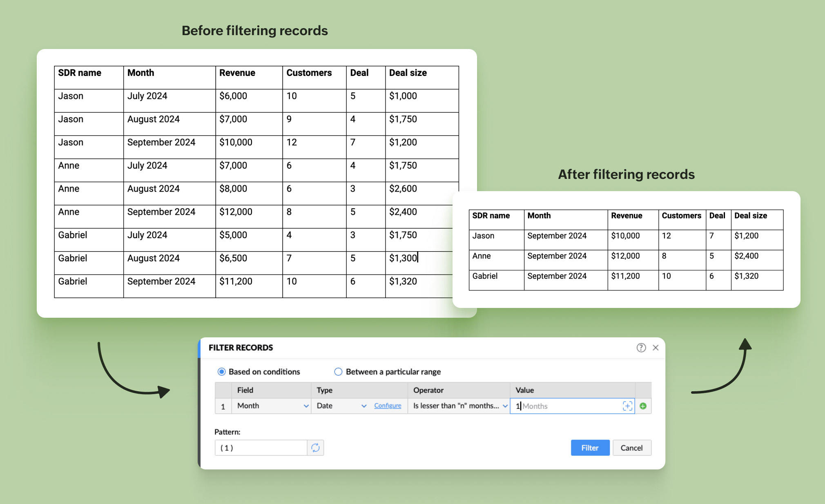Select the Based on conditions radio button
The width and height of the screenshot is (825, 504).
click(221, 372)
